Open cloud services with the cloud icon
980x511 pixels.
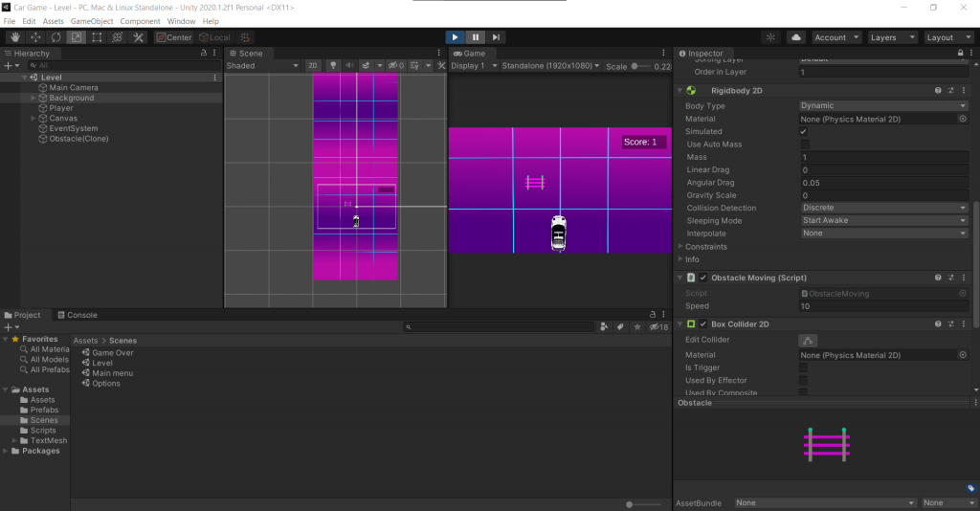[796, 37]
